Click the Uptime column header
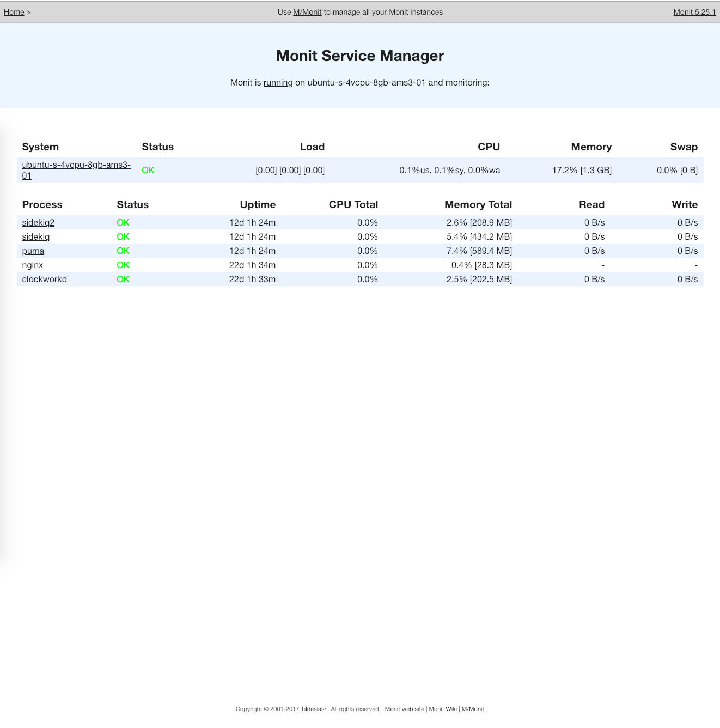This screenshot has width=720, height=728. 258,204
